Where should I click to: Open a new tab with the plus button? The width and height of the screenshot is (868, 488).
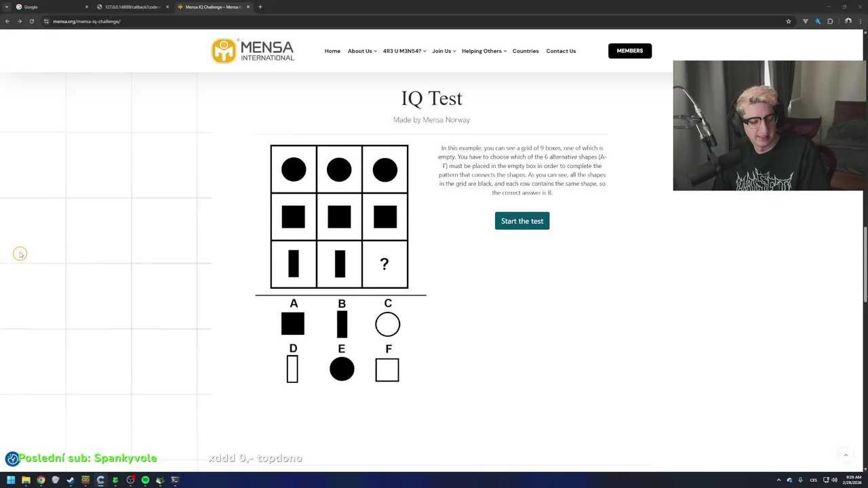(260, 7)
